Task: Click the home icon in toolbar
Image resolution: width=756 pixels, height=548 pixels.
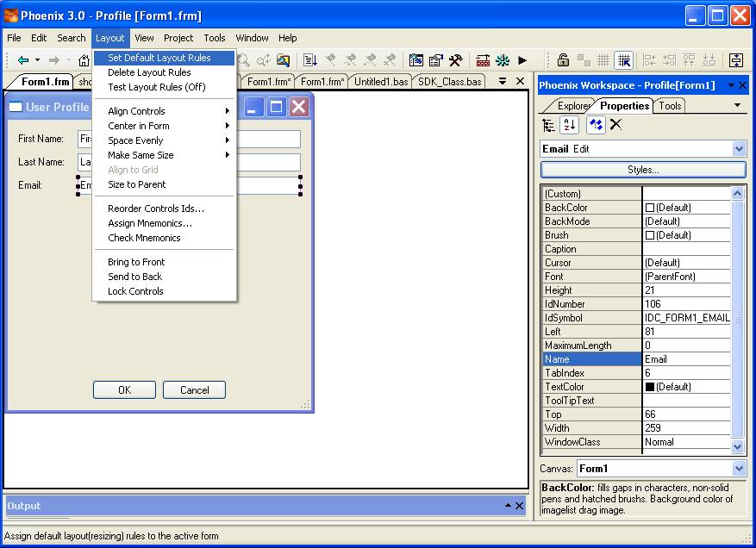Action: 84,60
